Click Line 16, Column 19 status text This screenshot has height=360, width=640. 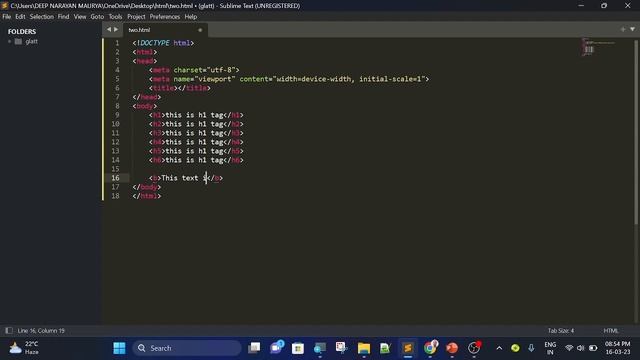coord(41,331)
